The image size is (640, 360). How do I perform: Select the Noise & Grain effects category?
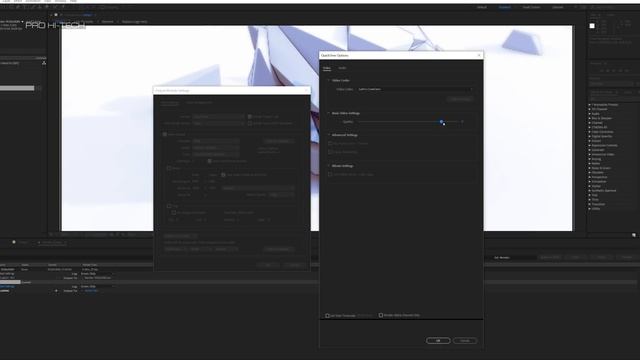[601, 168]
